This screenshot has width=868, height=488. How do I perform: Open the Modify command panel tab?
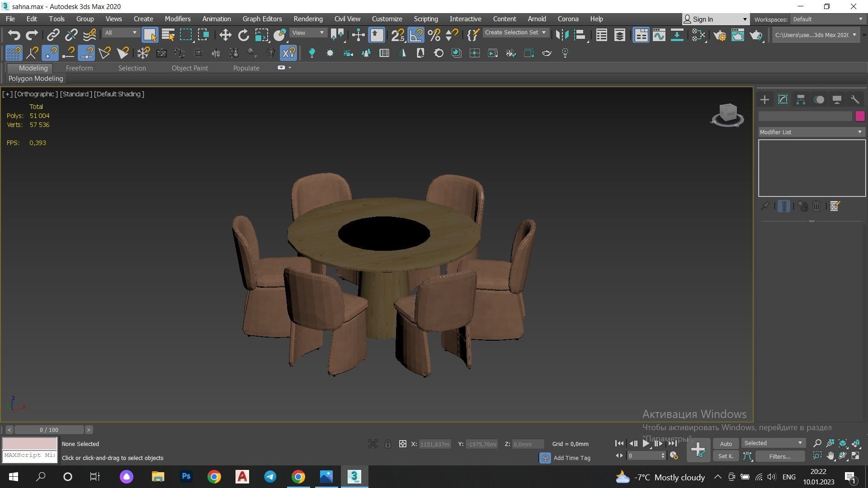pos(783,99)
